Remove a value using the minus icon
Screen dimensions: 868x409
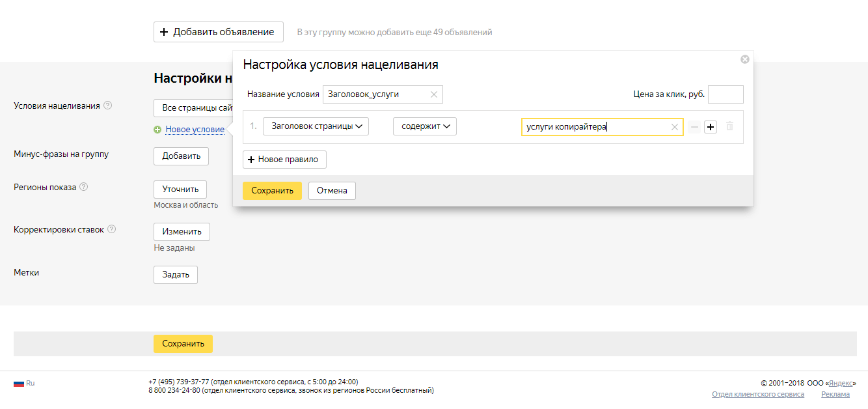(695, 126)
